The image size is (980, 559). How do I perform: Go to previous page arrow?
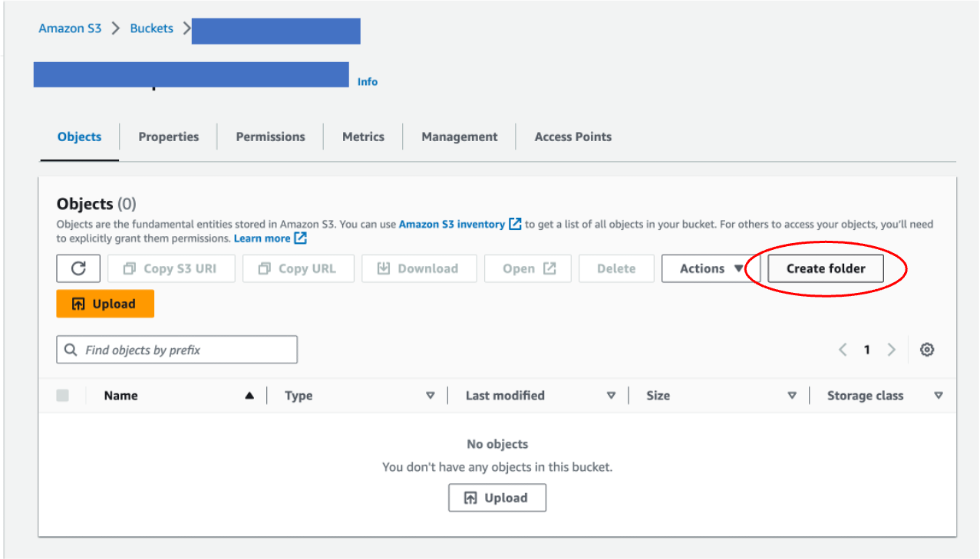pyautogui.click(x=843, y=350)
